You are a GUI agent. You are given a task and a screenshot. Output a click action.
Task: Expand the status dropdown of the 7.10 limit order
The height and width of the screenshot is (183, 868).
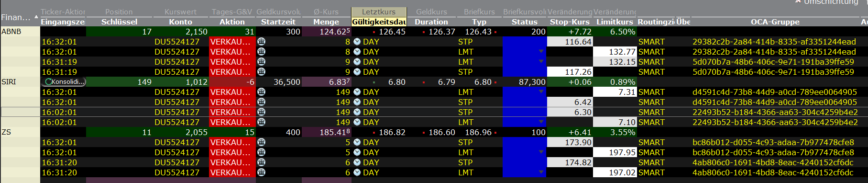pyautogui.click(x=541, y=122)
